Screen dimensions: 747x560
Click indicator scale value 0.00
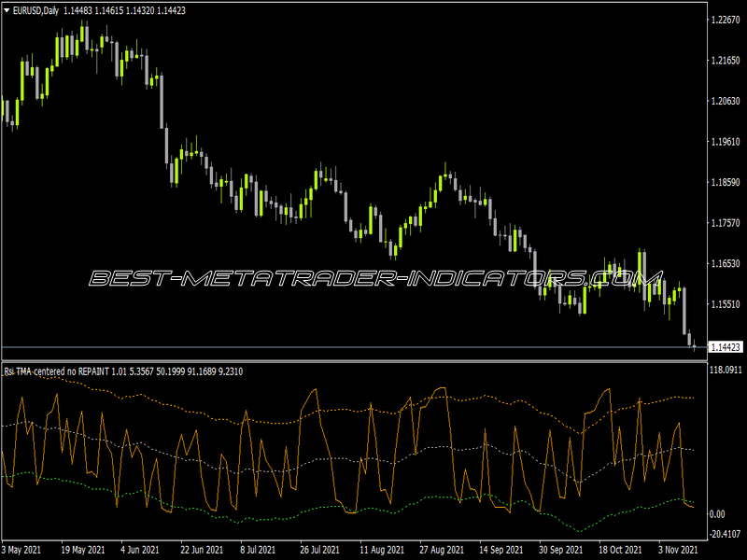point(717,514)
